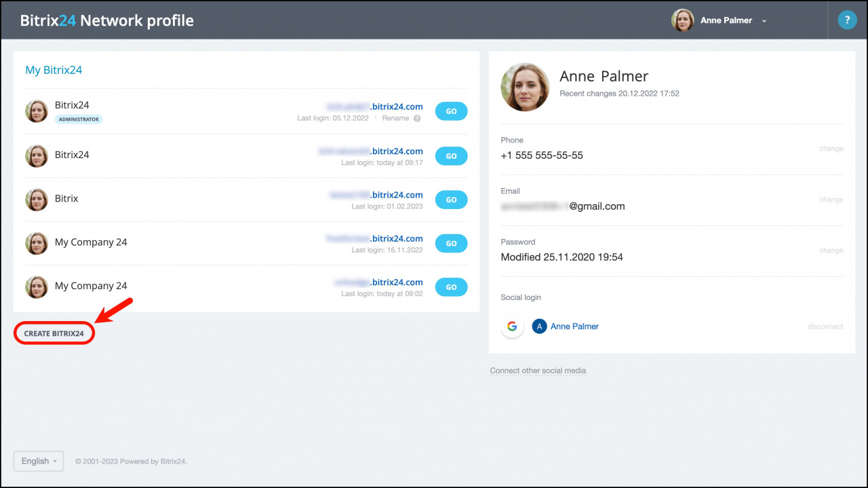The height and width of the screenshot is (488, 868).
Task: Click the blue A account icon
Action: (539, 326)
